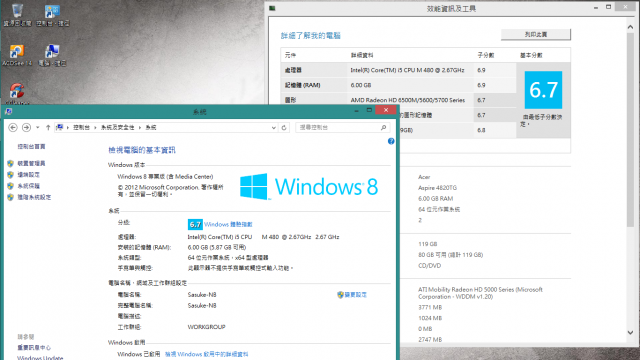Viewport: 640px width, 360px height.
Task: Select the 記憶體 (RAM) row label
Action: pyautogui.click(x=302, y=85)
